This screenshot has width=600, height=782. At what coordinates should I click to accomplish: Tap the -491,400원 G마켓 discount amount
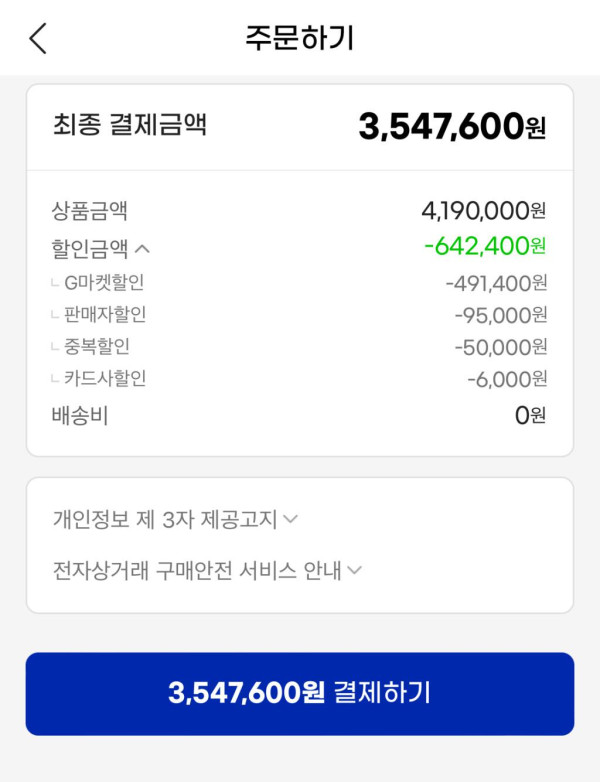496,283
